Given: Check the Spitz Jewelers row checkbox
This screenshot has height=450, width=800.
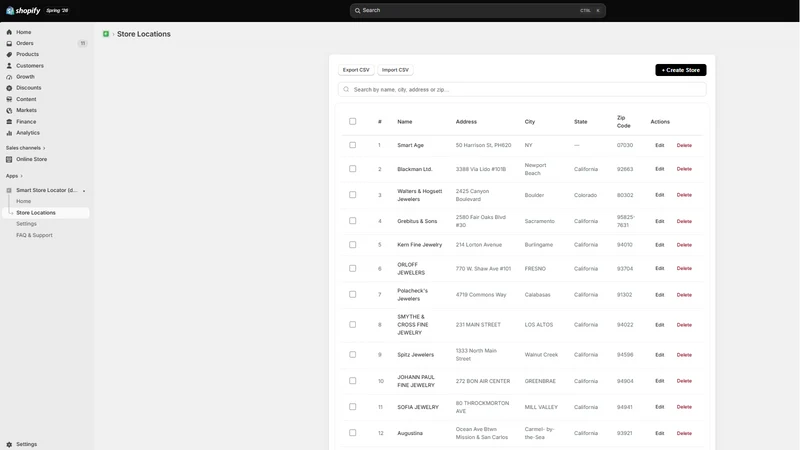Looking at the screenshot, I should pyautogui.click(x=353, y=354).
